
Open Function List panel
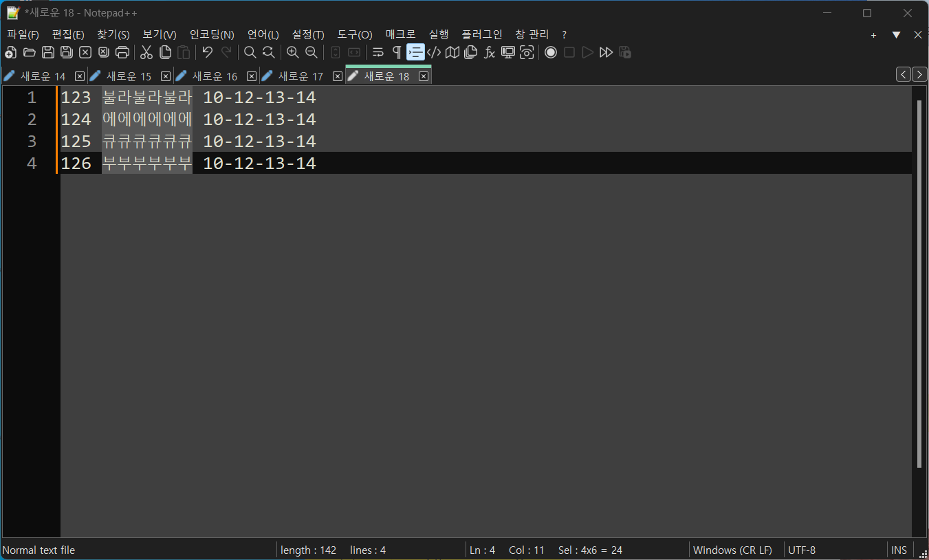click(490, 52)
